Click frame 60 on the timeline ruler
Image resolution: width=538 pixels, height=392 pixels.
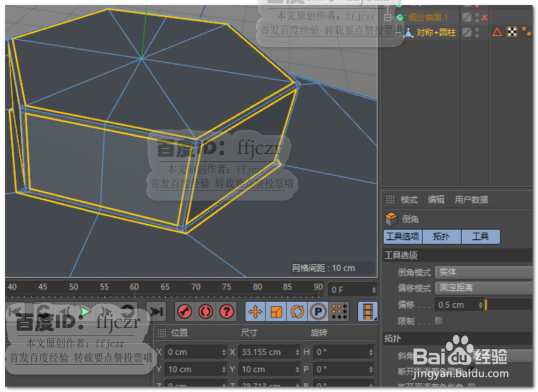click(134, 287)
